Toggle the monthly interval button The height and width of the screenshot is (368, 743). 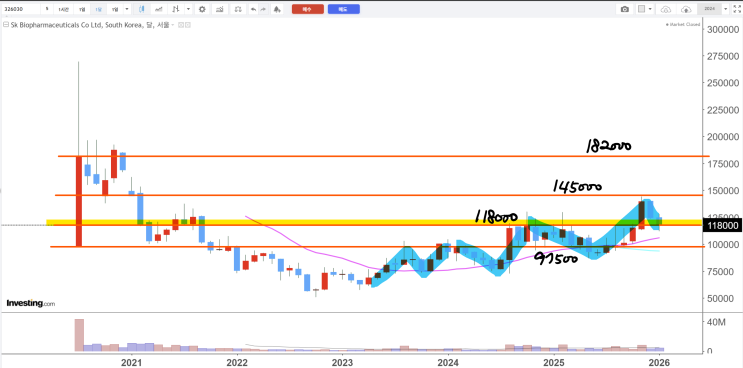[99, 9]
